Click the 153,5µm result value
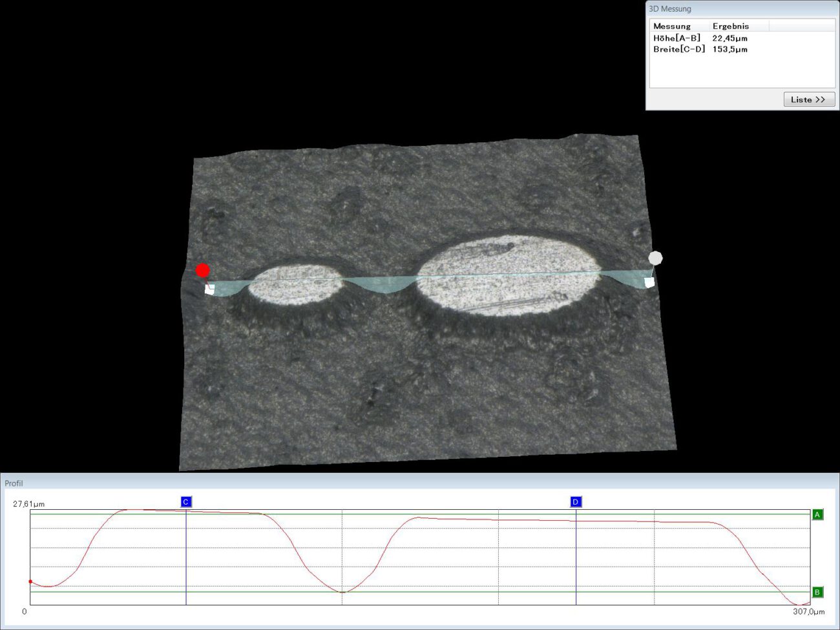840x630 pixels. [x=730, y=49]
